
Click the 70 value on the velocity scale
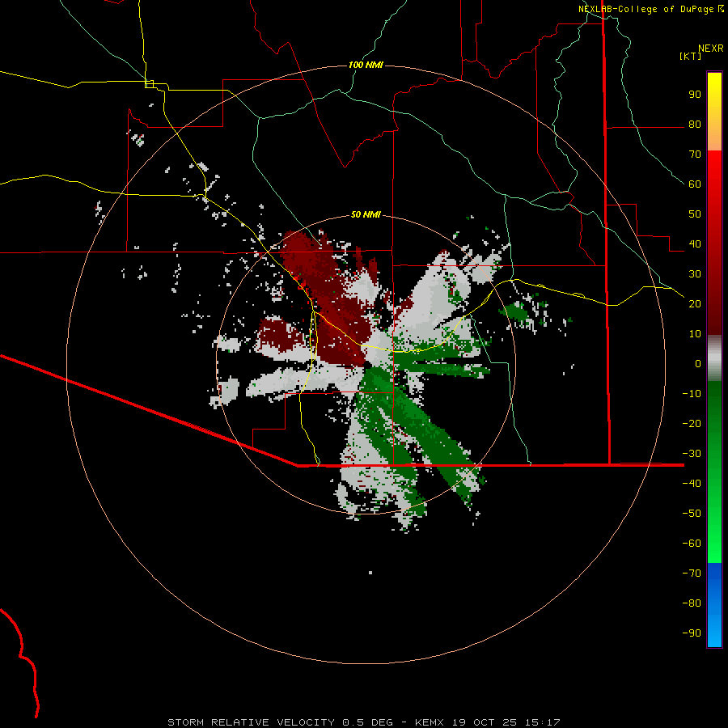point(695,154)
